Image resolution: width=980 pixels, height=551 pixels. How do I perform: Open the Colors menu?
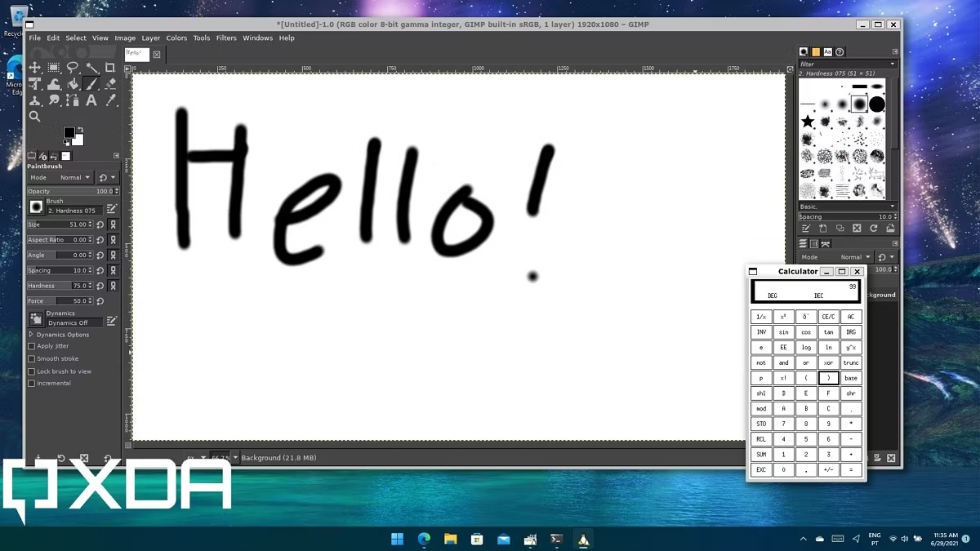click(176, 38)
